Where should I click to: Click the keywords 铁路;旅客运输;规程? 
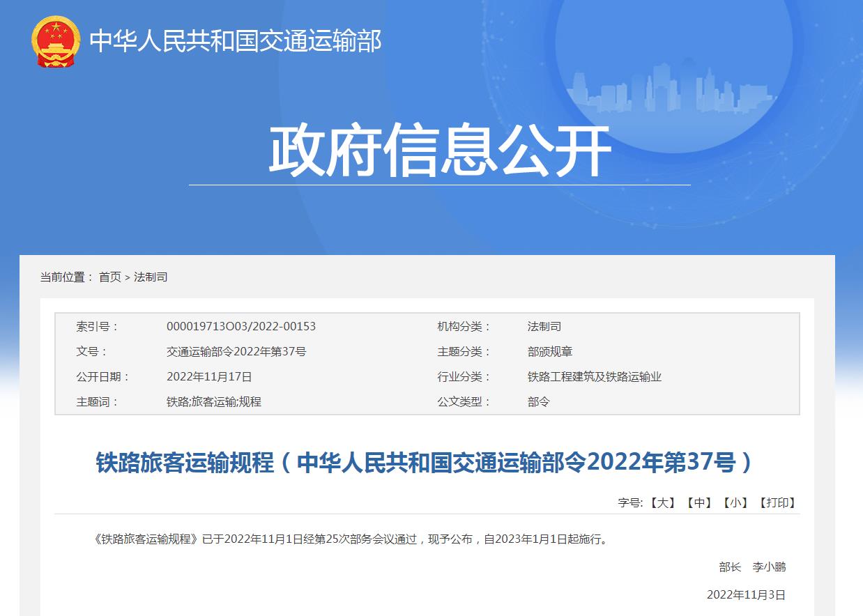[x=214, y=401]
